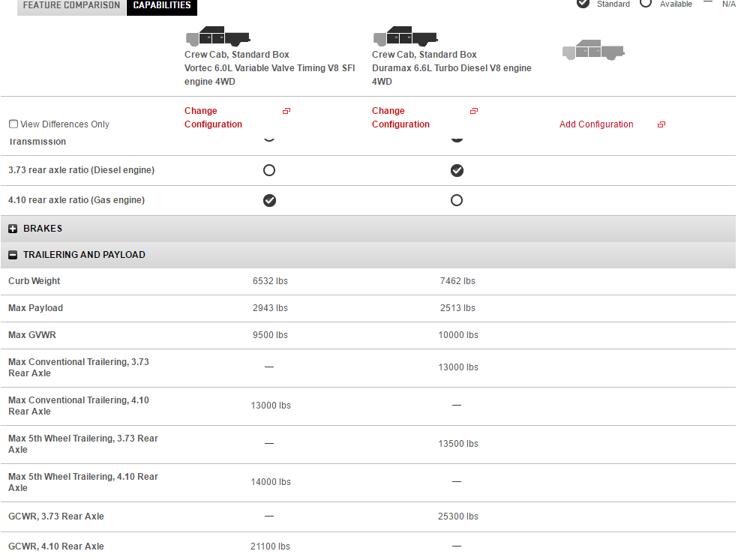Click the Duramax diesel truck icon
This screenshot has height=560, width=741.
point(405,36)
